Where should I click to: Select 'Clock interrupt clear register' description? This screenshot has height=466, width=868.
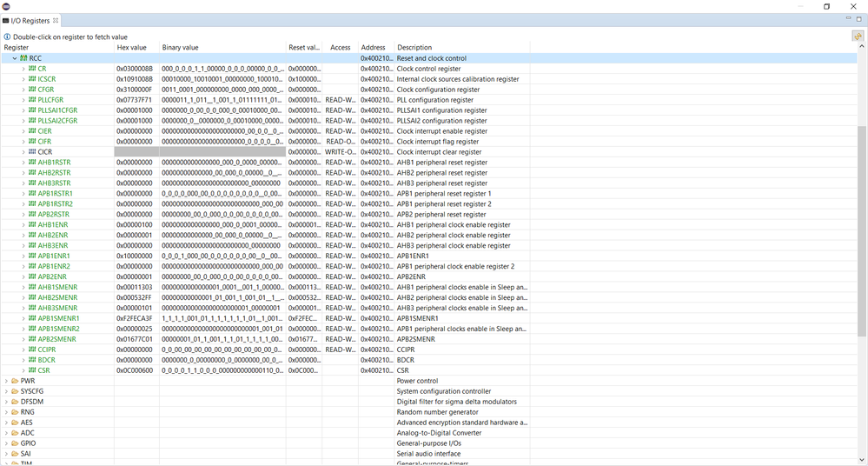click(439, 152)
